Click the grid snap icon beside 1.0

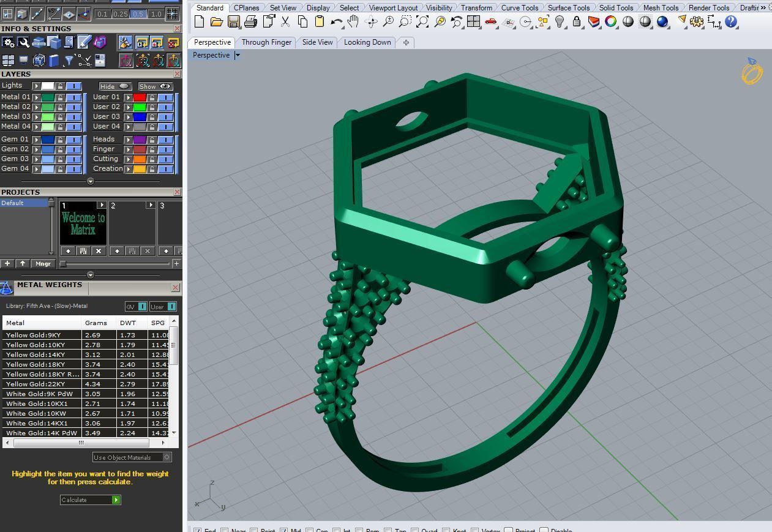(x=173, y=13)
